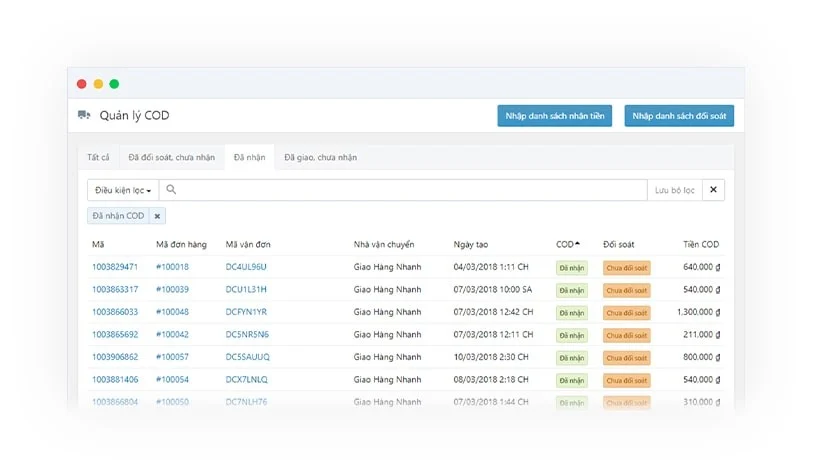Open record 1003863317
813x473 pixels.
pos(115,289)
